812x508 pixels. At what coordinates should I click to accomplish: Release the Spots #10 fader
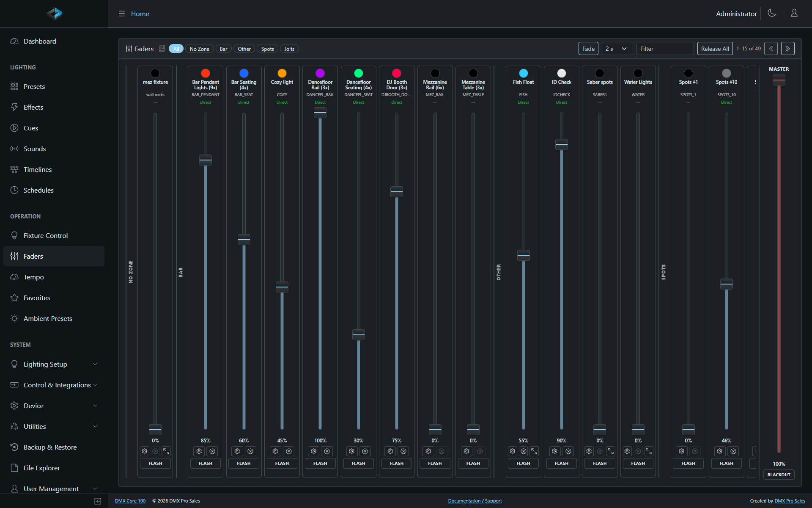point(733,451)
